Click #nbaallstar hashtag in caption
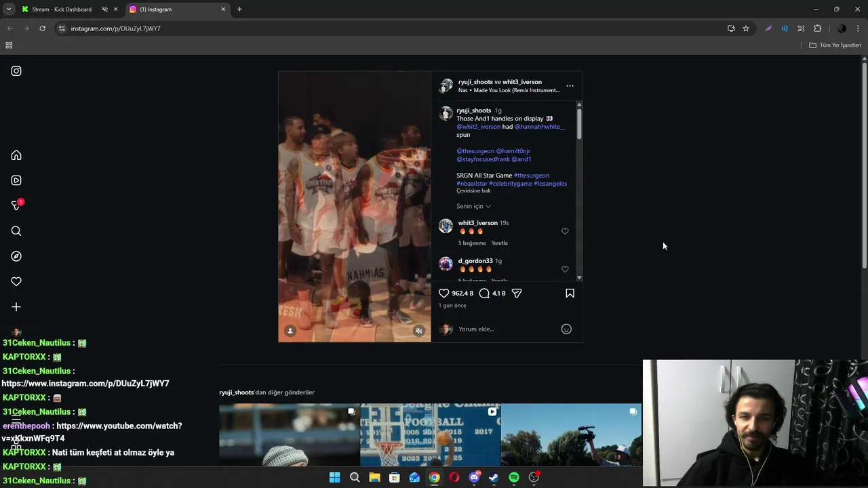 pos(471,184)
